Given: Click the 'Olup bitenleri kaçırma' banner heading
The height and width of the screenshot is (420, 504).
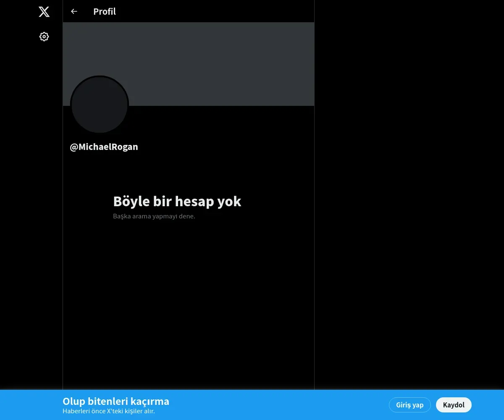Looking at the screenshot, I should click(116, 401).
